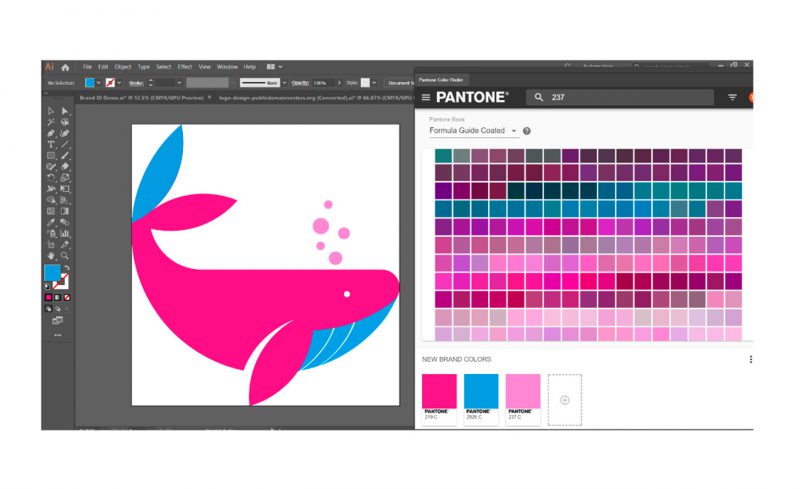Set paint mode to Color
800x489 pixels.
coord(48,297)
